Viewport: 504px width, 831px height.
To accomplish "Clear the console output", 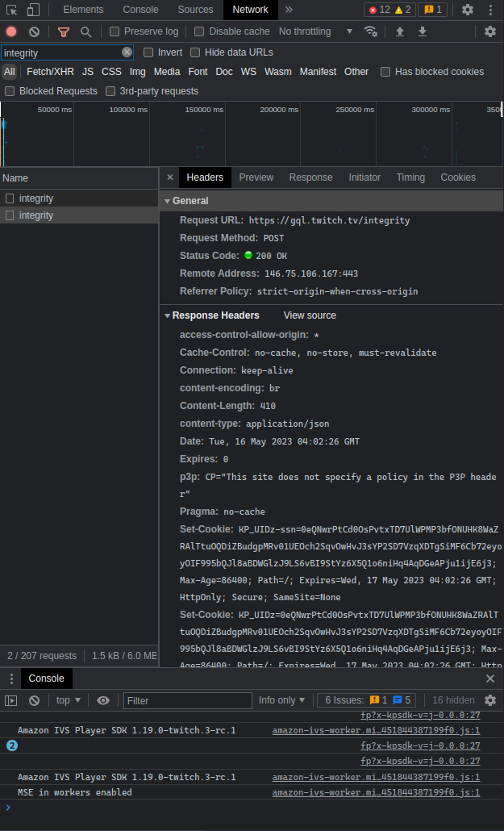I will pos(35,700).
